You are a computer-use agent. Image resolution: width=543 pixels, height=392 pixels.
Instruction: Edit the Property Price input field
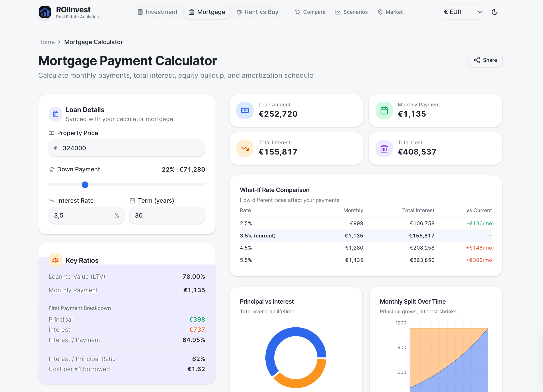coord(127,148)
